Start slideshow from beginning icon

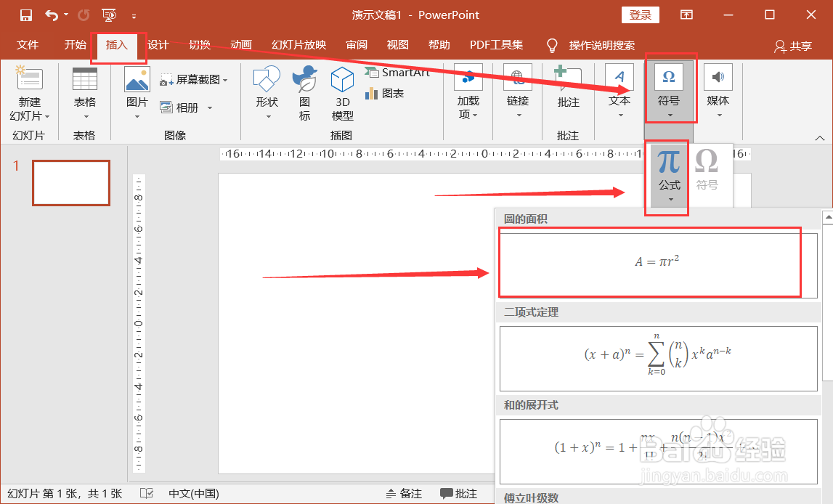pyautogui.click(x=109, y=15)
